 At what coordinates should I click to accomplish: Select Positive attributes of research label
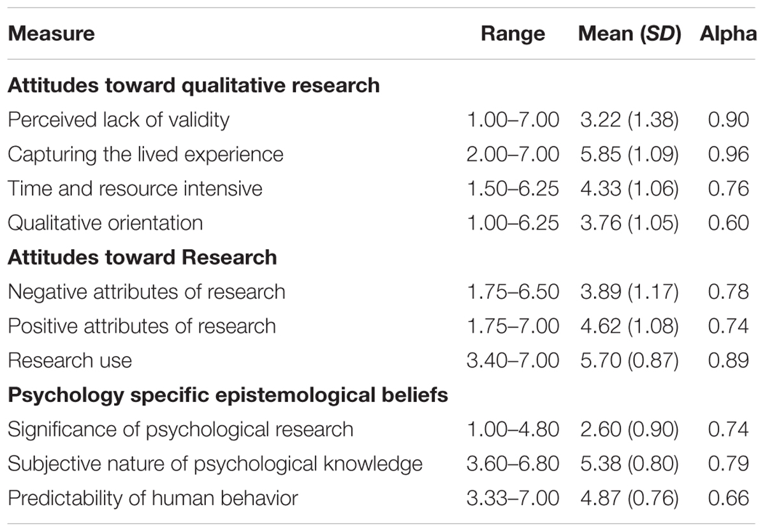[x=142, y=326]
